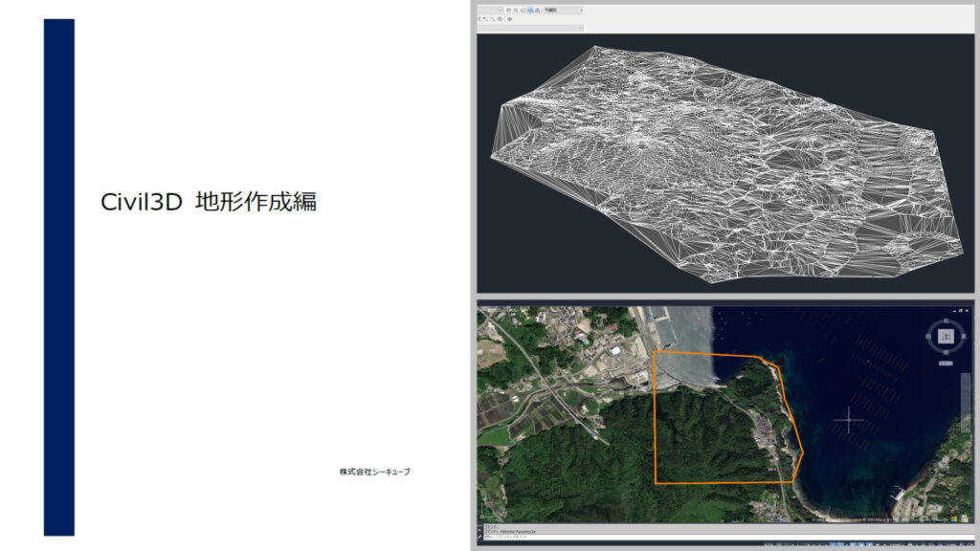Select the Orbit navigation icon
The width and height of the screenshot is (980, 551).
coord(523,11)
